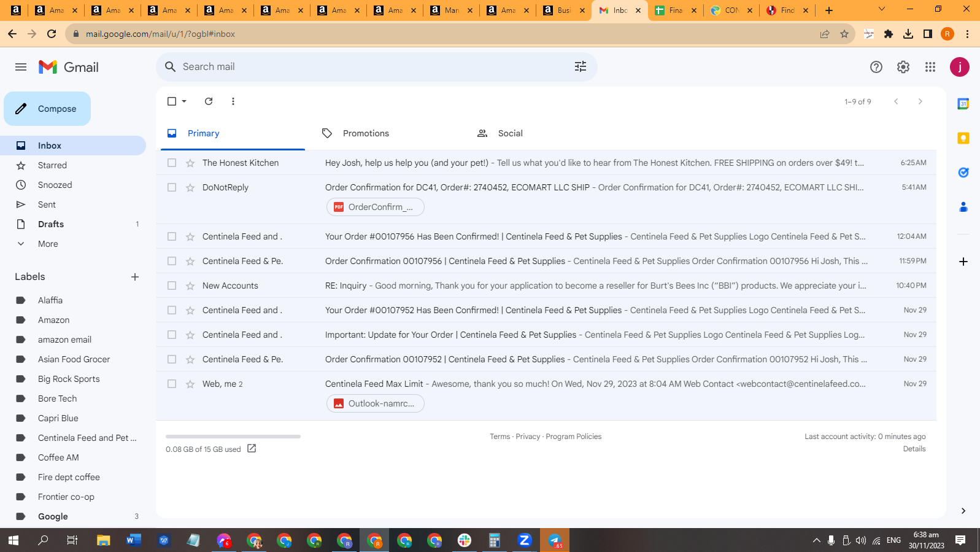
Task: Open the select-all dropdown arrow
Action: pyautogui.click(x=184, y=101)
